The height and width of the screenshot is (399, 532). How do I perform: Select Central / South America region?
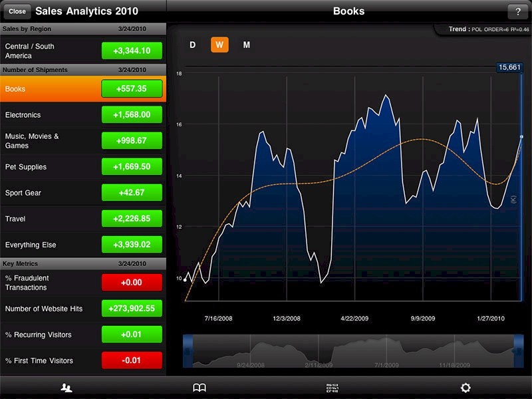pos(50,51)
